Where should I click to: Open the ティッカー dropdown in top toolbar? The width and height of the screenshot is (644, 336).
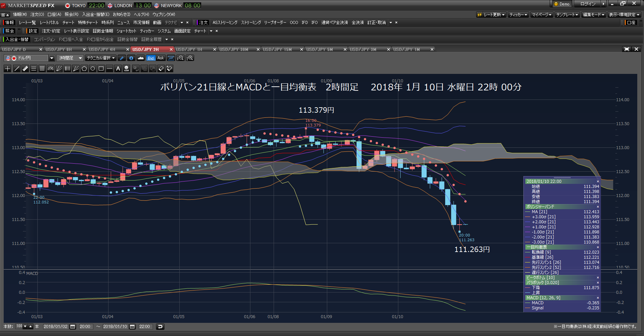[x=518, y=15]
